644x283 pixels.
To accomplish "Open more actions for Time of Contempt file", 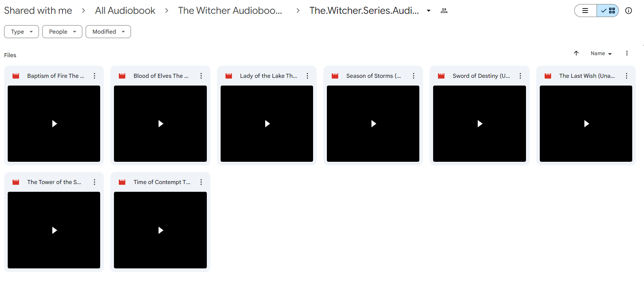I will [201, 182].
